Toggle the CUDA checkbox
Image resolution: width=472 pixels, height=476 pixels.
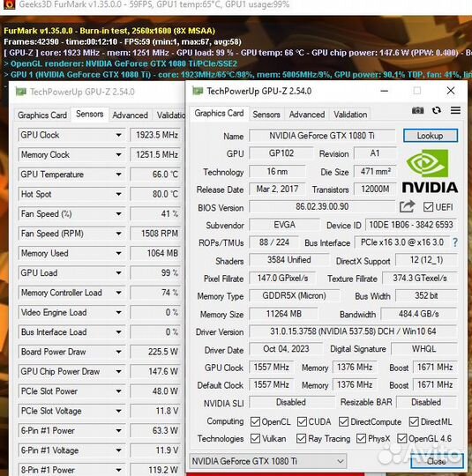pyautogui.click(x=302, y=421)
